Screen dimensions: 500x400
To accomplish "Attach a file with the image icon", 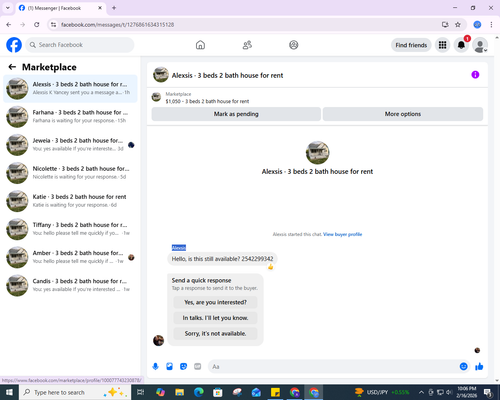I will [x=170, y=367].
